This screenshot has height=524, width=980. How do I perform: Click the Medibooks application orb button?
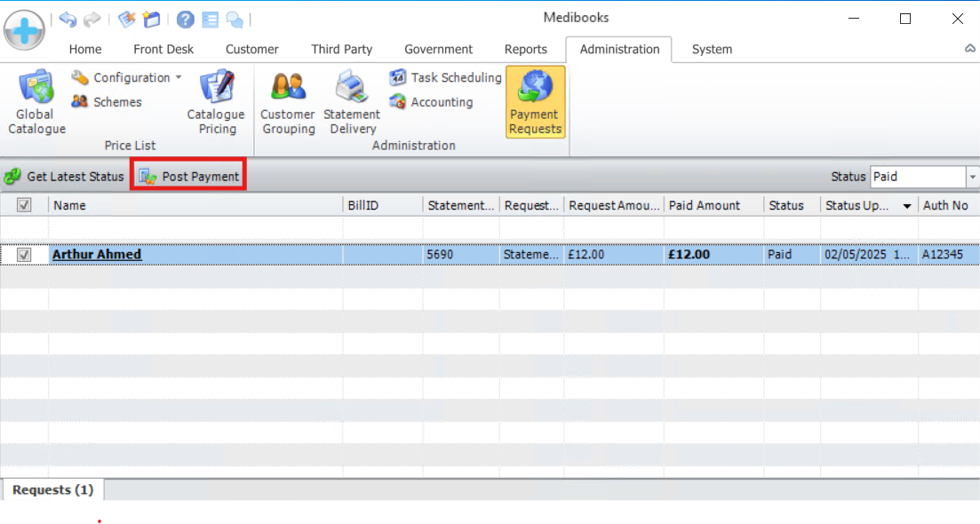[25, 30]
